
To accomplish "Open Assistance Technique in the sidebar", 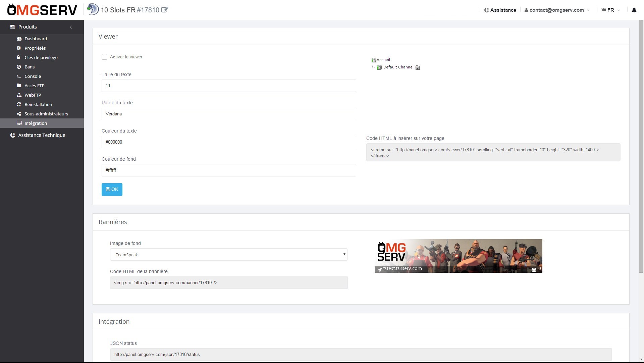I will [42, 135].
